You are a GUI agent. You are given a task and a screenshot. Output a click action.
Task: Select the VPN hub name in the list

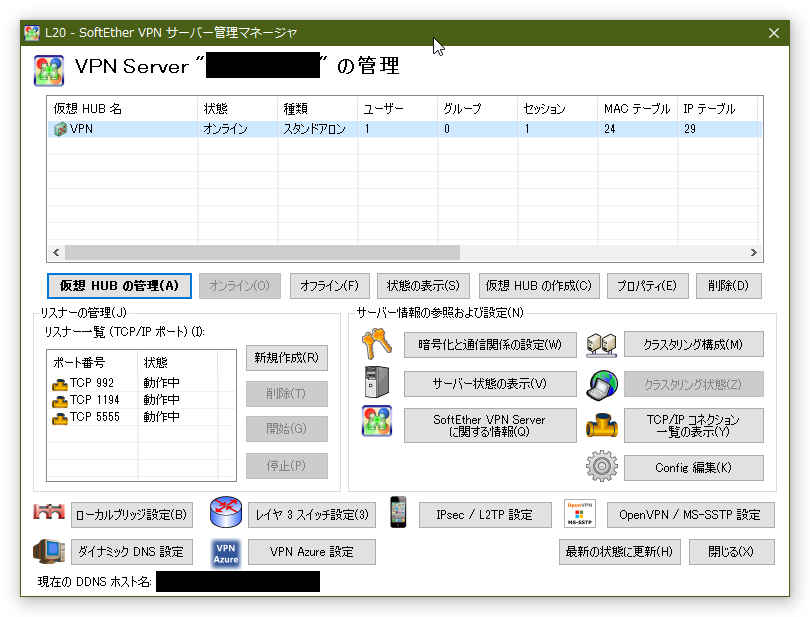(82, 129)
